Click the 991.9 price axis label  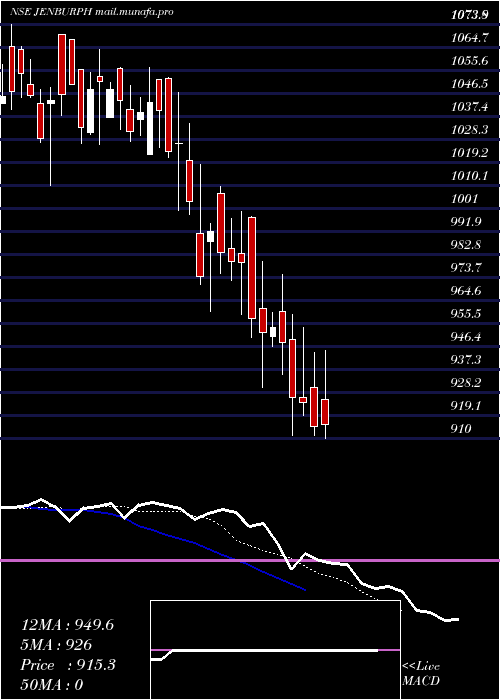[x=466, y=222]
